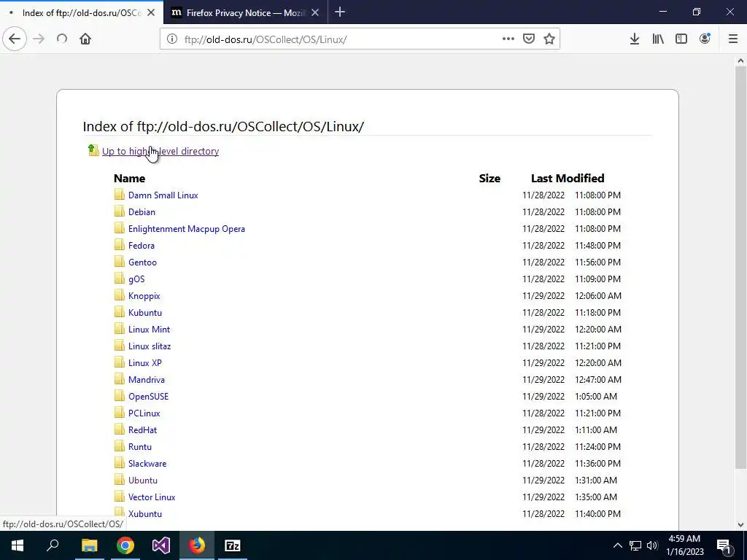Open the Debian folder link
The height and width of the screenshot is (560, 747).
142,211
